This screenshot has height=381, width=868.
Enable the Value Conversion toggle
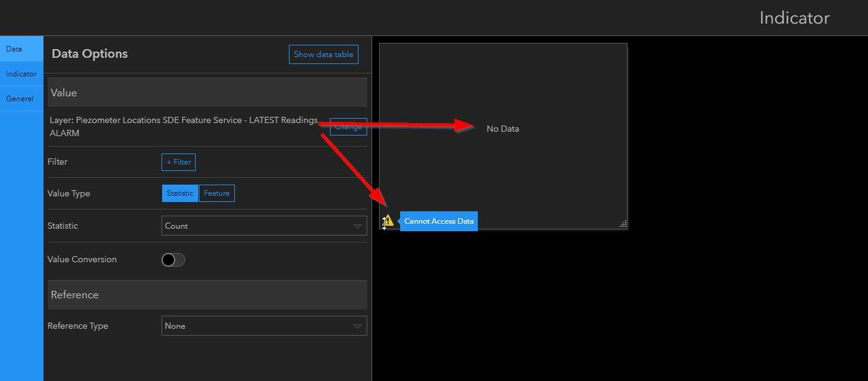[x=173, y=259]
